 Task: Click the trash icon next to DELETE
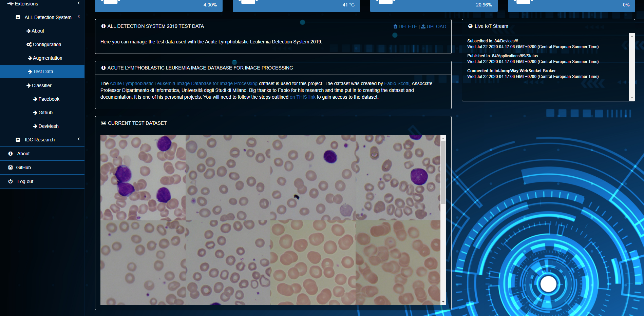click(395, 26)
